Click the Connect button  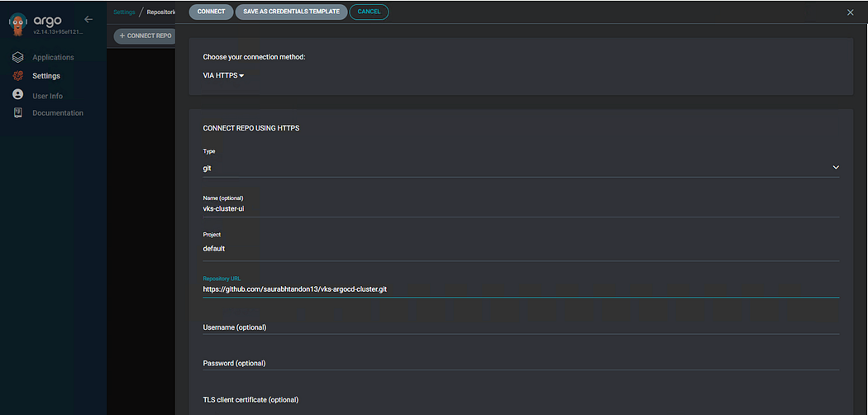coord(211,12)
